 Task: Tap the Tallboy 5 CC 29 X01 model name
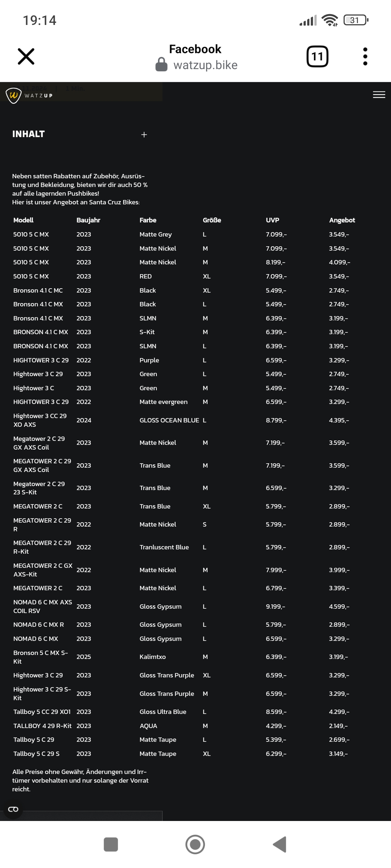point(42,712)
